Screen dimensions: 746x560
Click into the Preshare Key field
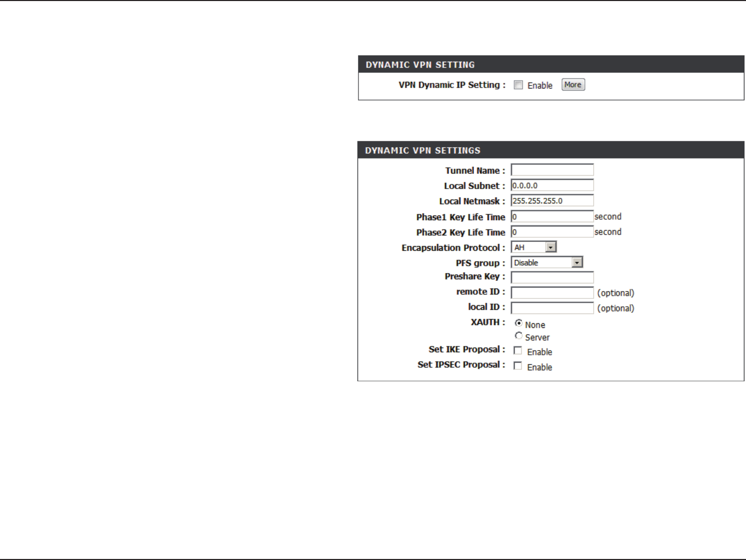(x=552, y=277)
